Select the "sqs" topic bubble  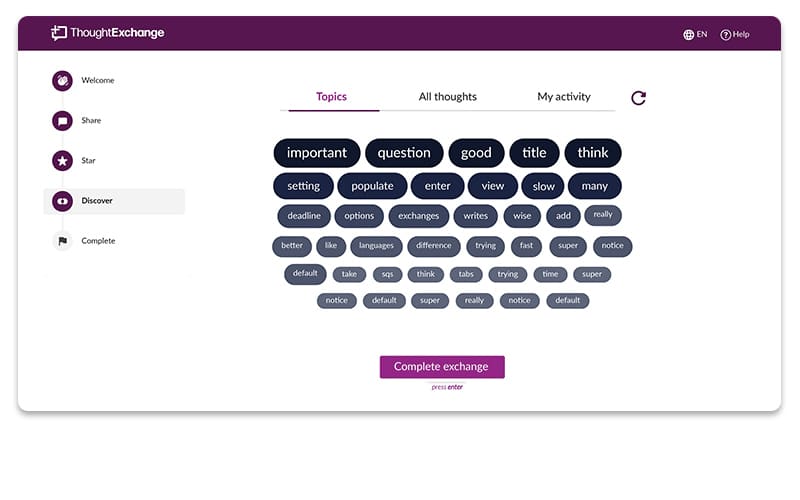[x=388, y=274]
